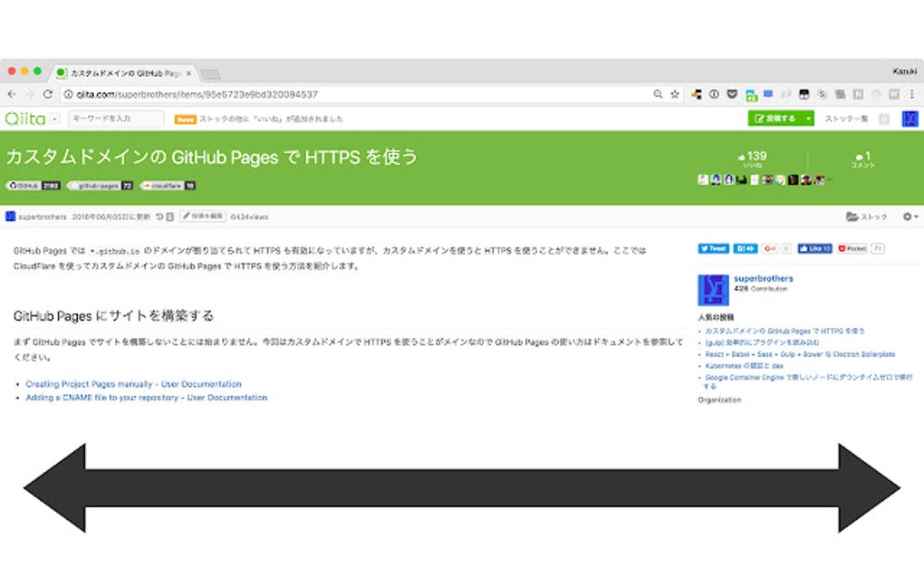Open Chrome's three-dot menu
Screen dimensions: 924x578
(x=911, y=94)
